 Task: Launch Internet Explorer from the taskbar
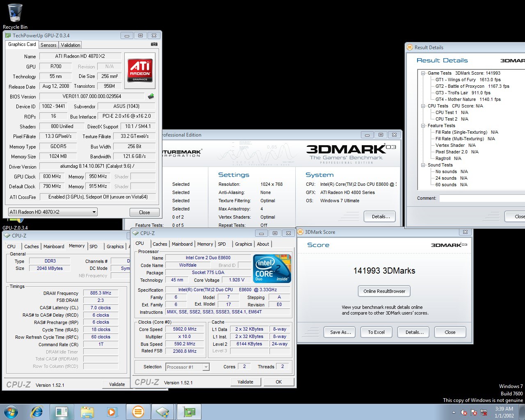[37, 412]
